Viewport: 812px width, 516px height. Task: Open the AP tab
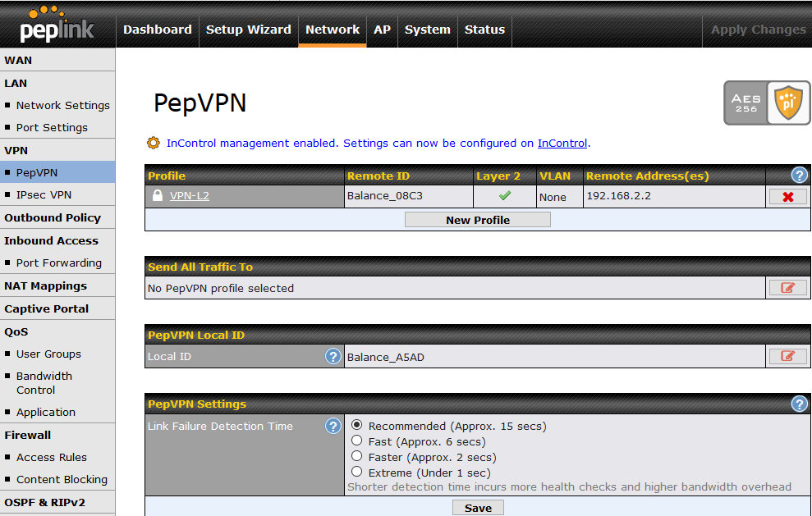click(382, 30)
